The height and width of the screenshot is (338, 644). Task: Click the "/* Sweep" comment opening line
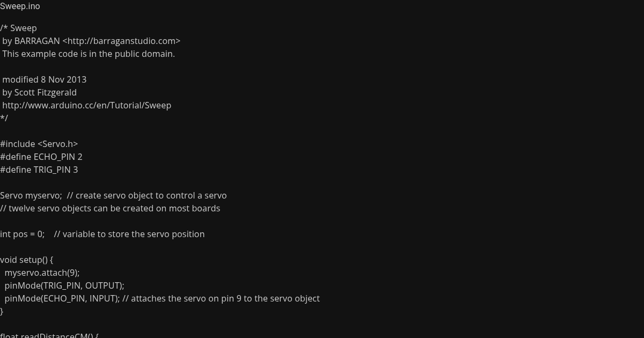click(18, 28)
